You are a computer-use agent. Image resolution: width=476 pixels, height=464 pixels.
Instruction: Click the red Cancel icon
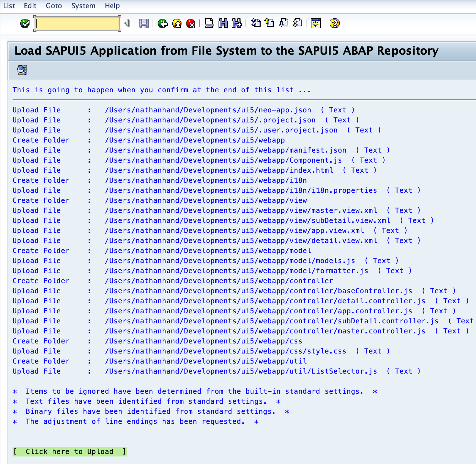click(x=191, y=23)
